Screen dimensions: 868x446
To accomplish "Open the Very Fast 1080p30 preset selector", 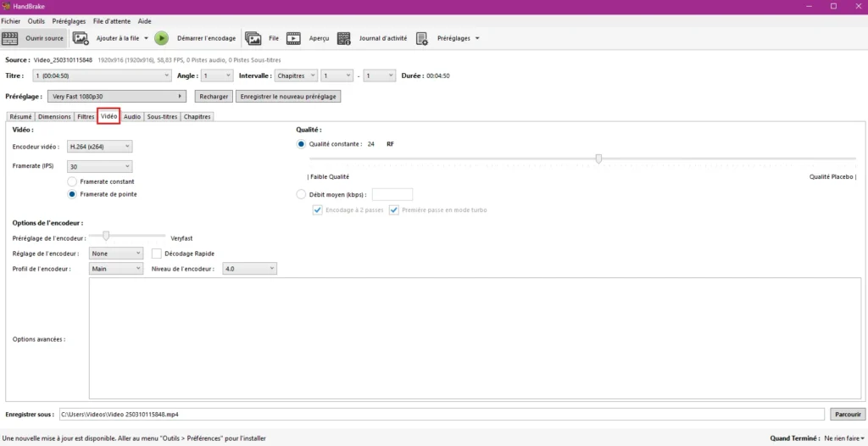I will point(117,97).
